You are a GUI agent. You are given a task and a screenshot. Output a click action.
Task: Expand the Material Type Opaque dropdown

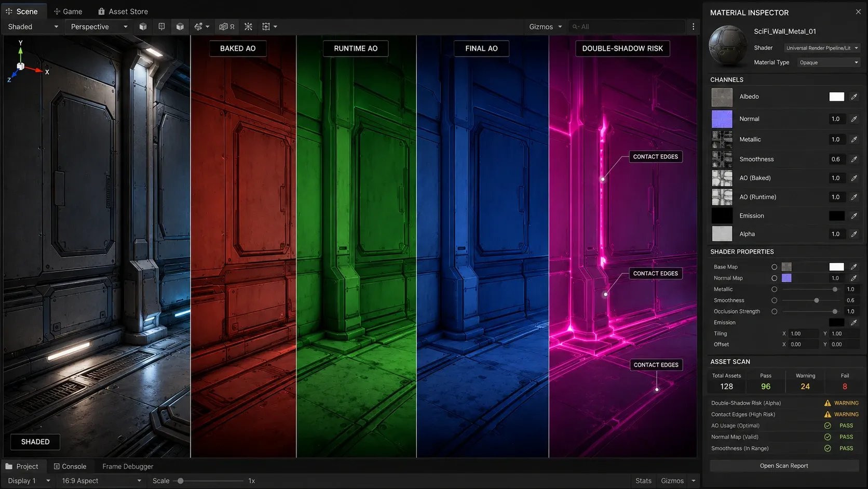[829, 62]
